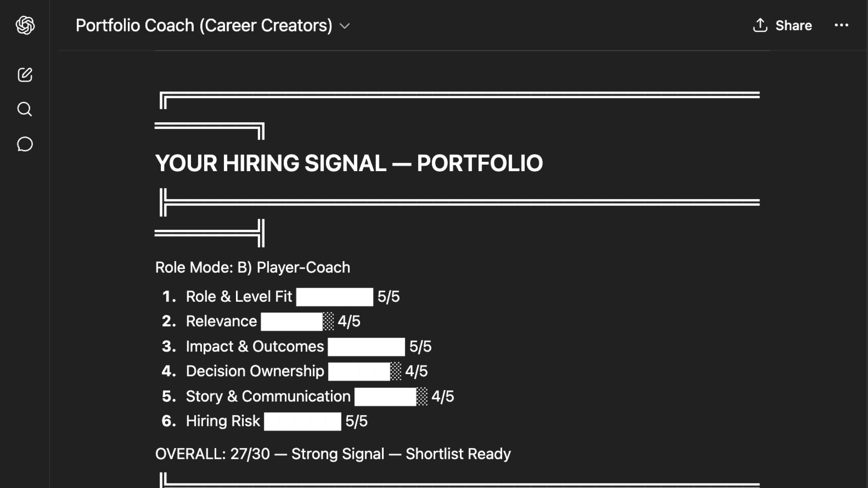This screenshot has height=488, width=868.
Task: Click the Portfolio Coach (Career Creators) title
Action: coord(204,26)
